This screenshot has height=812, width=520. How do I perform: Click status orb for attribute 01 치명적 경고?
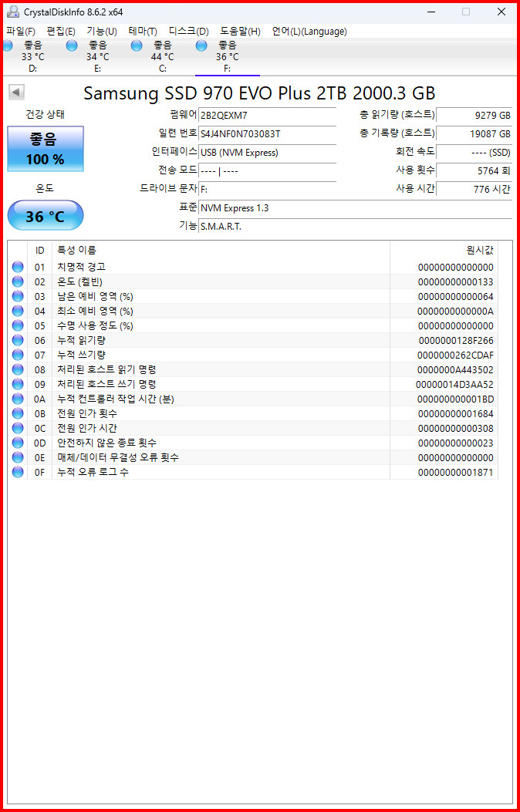point(18,268)
